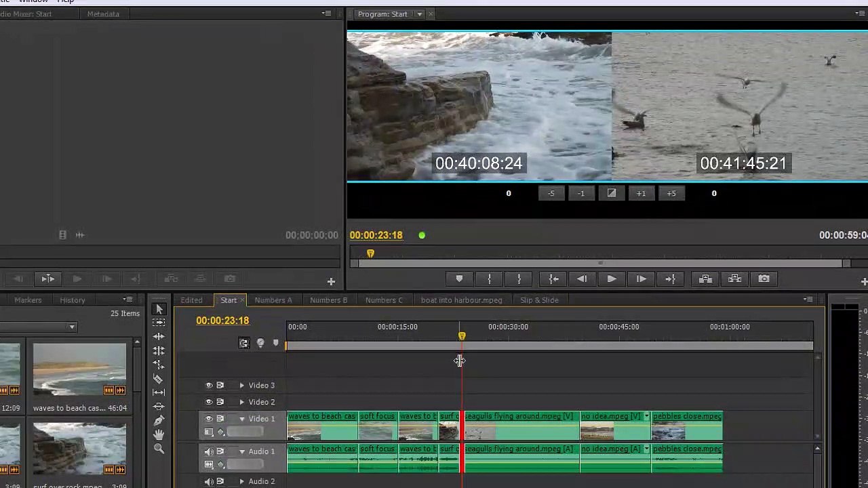
Task: Hide the Video 3 track output
Action: point(209,385)
